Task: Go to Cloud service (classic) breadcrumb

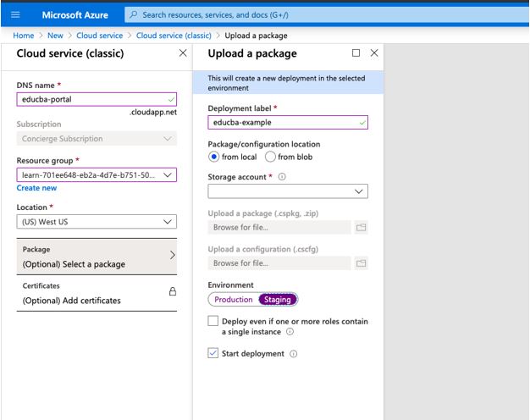Action: (174, 36)
